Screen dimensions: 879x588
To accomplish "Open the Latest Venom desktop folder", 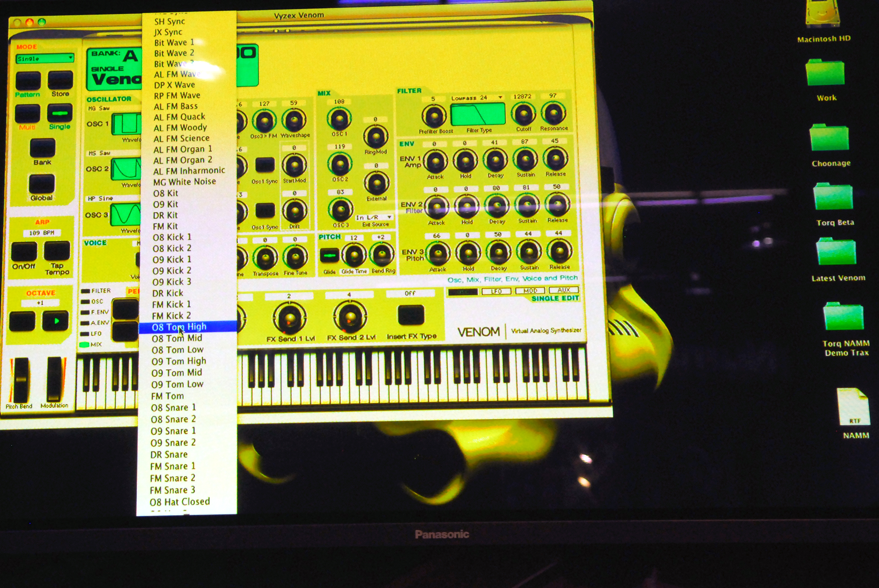I will (x=837, y=253).
